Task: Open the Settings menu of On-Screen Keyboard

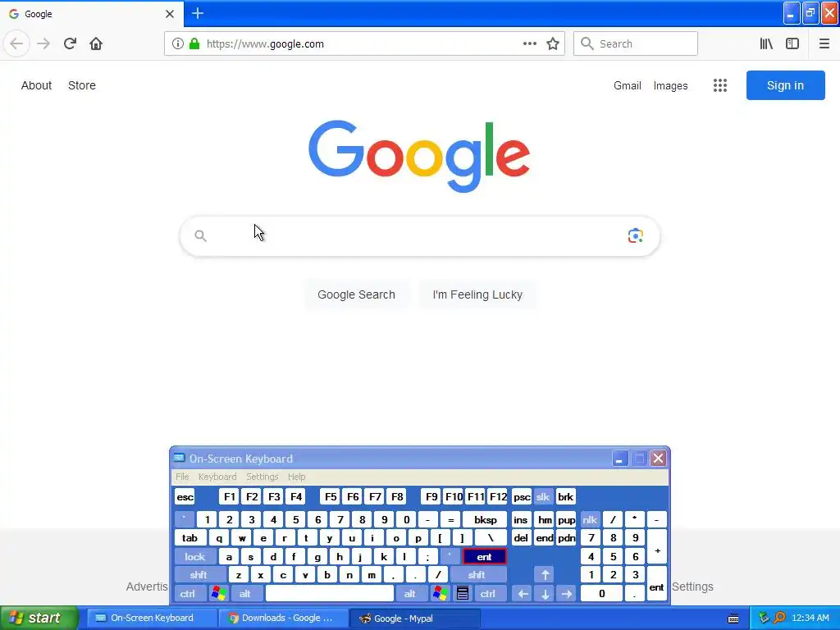Action: (x=262, y=477)
